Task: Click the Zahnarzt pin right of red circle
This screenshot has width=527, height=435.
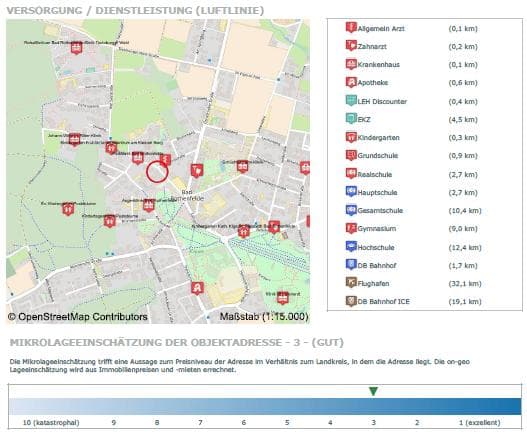Action: pyautogui.click(x=197, y=170)
